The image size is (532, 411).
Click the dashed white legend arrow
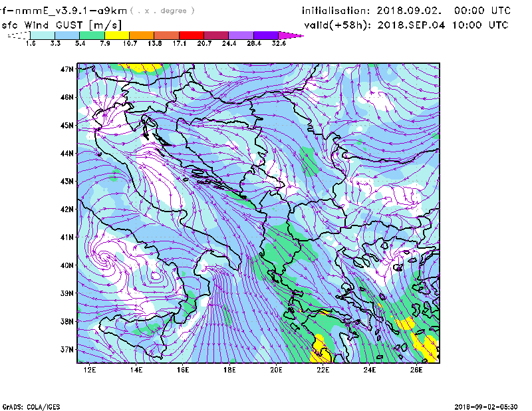pyautogui.click(x=19, y=35)
